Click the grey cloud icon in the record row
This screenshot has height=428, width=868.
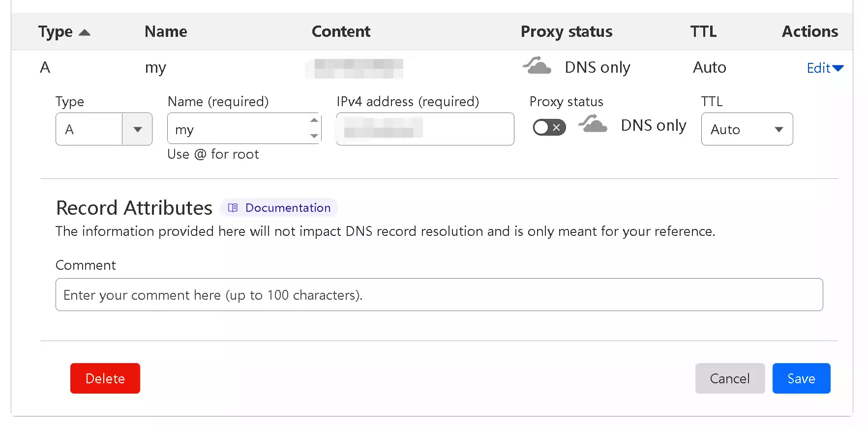[537, 66]
